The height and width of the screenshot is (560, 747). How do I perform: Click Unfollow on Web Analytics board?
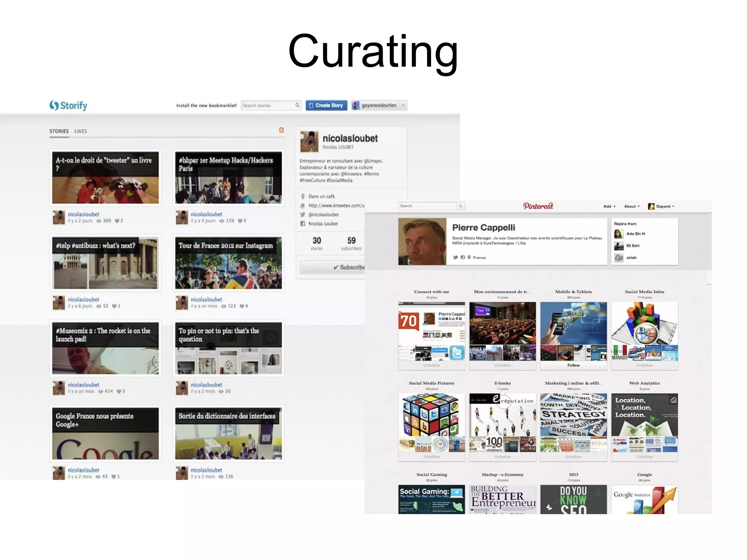645,457
